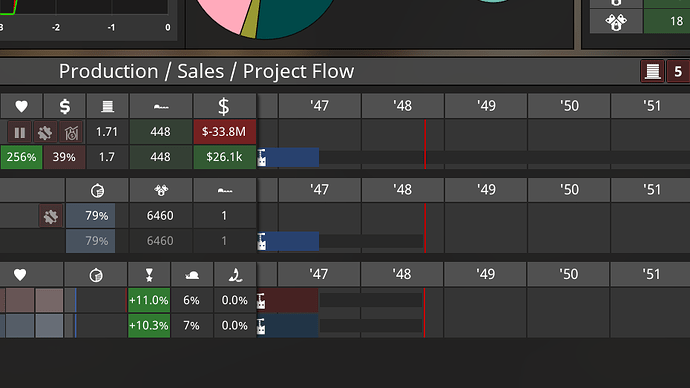690x388 pixels.
Task: Select pie-clock header in the engine table
Action: point(97,190)
